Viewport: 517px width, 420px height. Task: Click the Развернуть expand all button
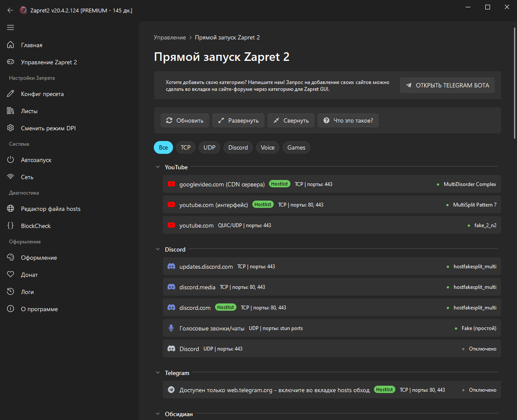tap(238, 120)
